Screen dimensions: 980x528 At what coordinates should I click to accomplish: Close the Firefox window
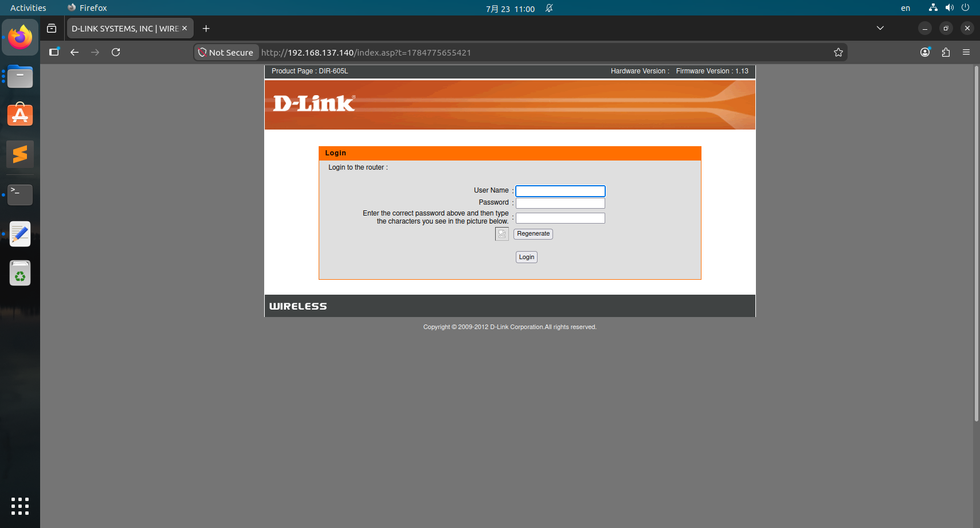pos(967,28)
